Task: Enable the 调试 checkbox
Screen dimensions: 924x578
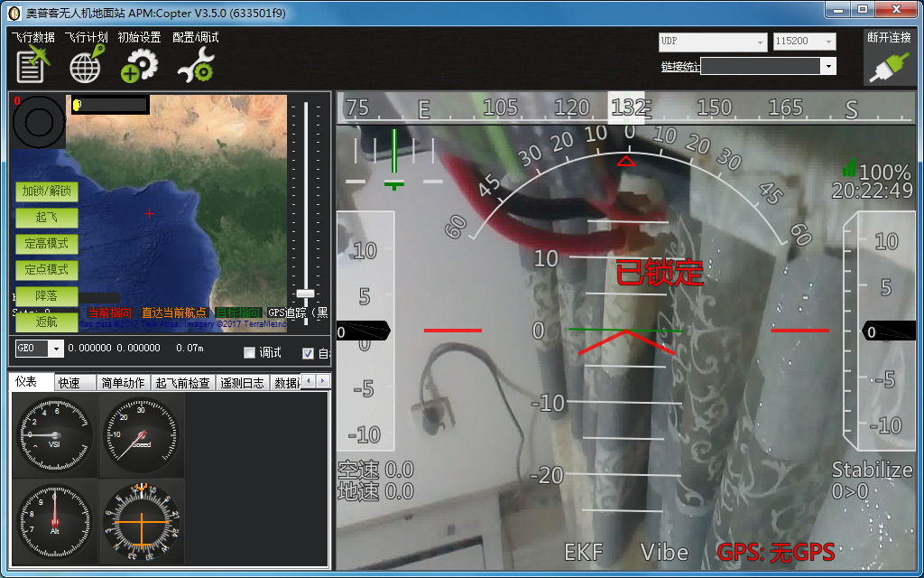Action: 250,353
